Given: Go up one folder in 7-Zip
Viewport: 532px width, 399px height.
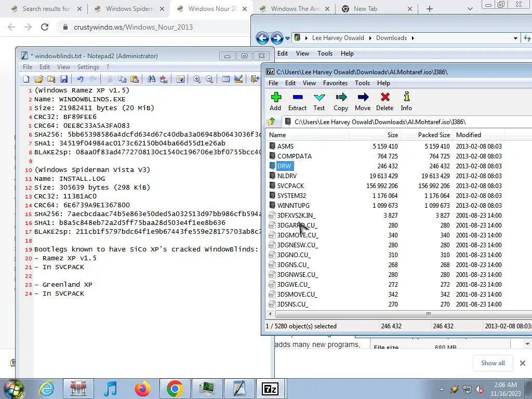Looking at the screenshot, I should (271, 122).
